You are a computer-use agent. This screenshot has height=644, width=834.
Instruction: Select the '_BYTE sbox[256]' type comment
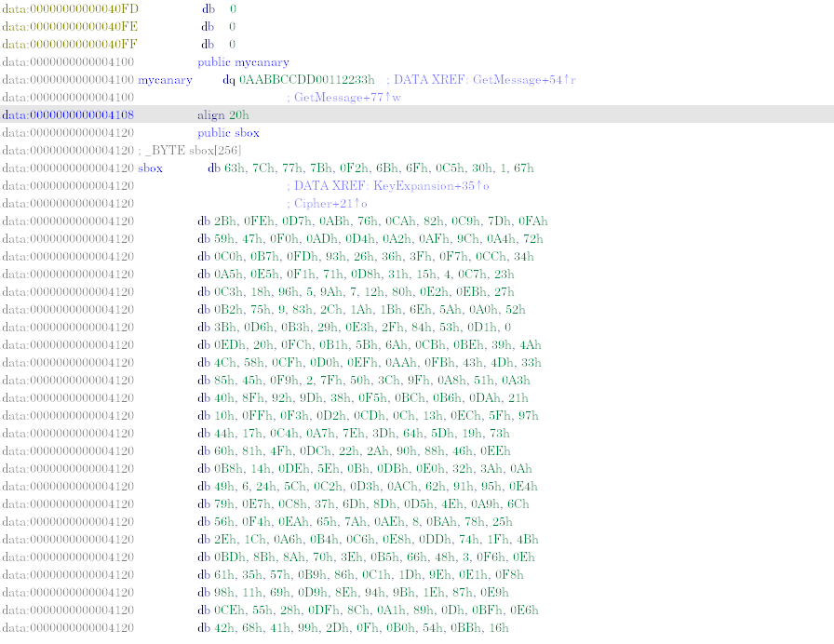[x=194, y=151]
